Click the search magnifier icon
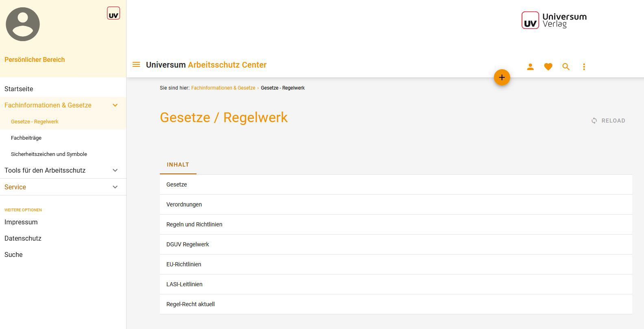This screenshot has height=329, width=644. pyautogui.click(x=566, y=67)
